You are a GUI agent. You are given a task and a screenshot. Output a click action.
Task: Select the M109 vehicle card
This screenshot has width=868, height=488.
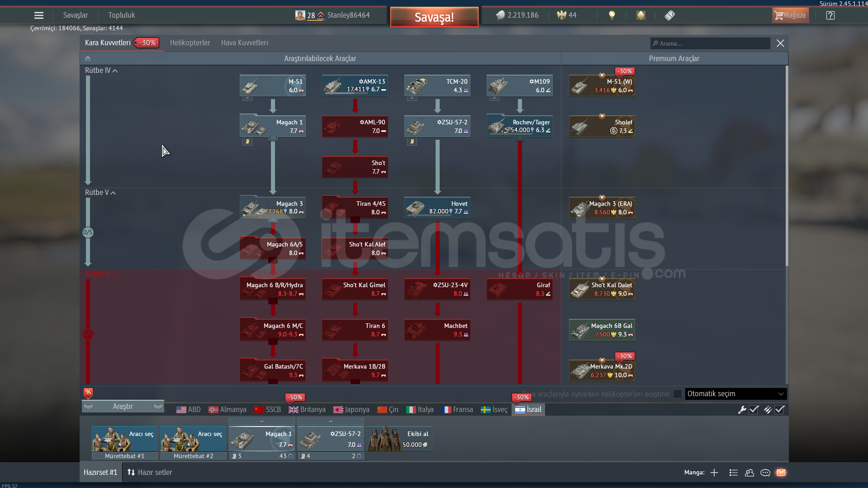520,85
